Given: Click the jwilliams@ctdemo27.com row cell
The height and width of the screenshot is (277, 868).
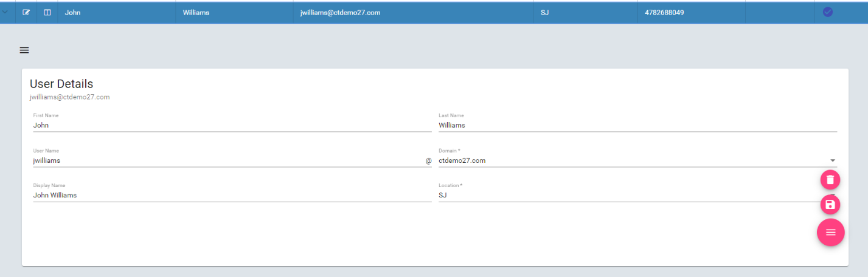Looking at the screenshot, I should click(x=413, y=12).
